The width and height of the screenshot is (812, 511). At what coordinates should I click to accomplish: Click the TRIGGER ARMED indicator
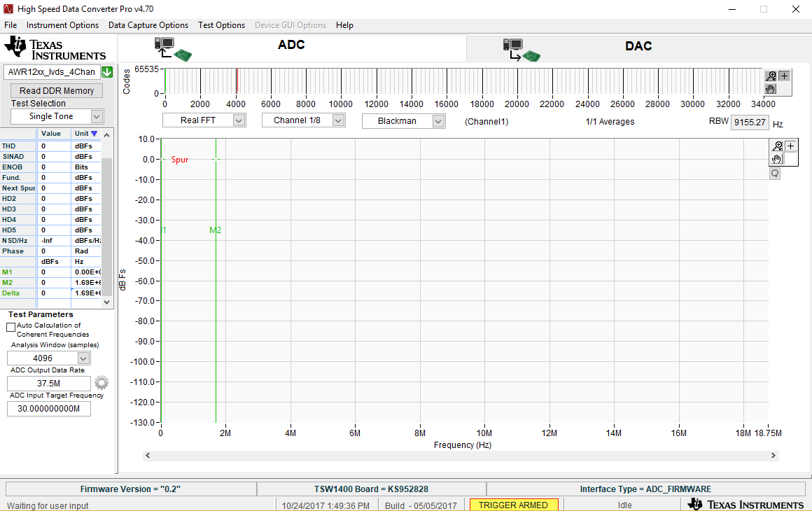[513, 505]
